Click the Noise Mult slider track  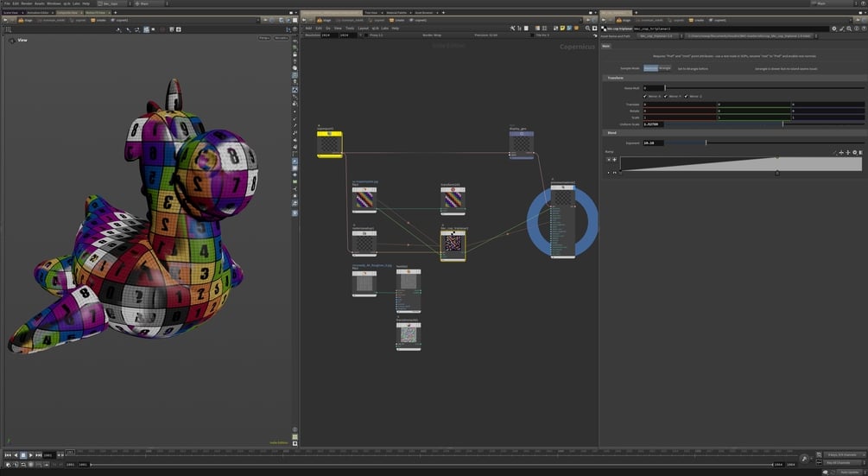pos(764,88)
